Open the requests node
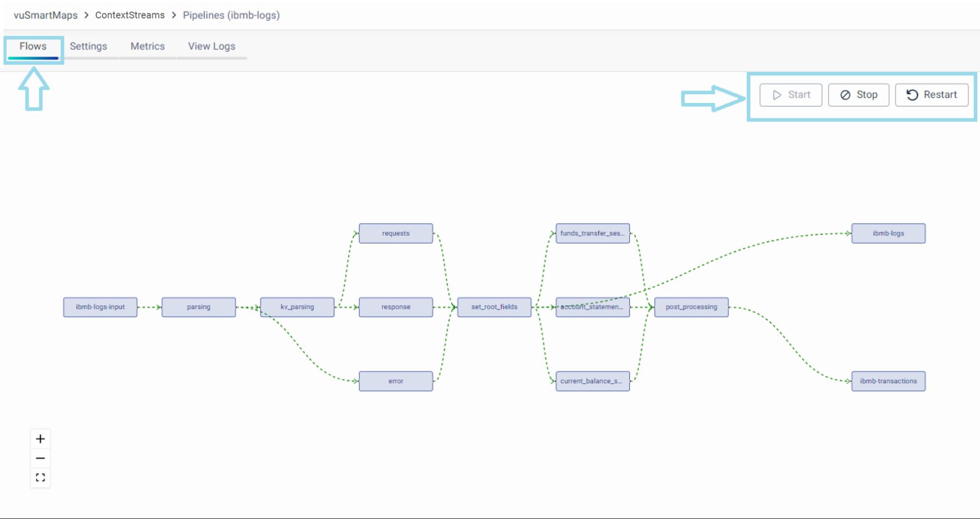Image resolution: width=980 pixels, height=519 pixels. click(x=396, y=233)
